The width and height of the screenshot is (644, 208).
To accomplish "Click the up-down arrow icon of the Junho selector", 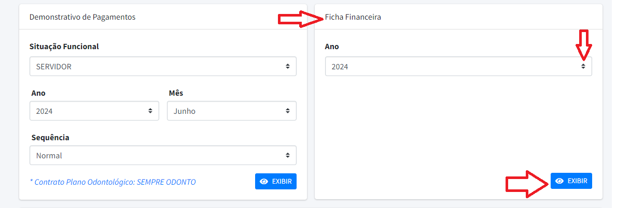I will coord(287,111).
